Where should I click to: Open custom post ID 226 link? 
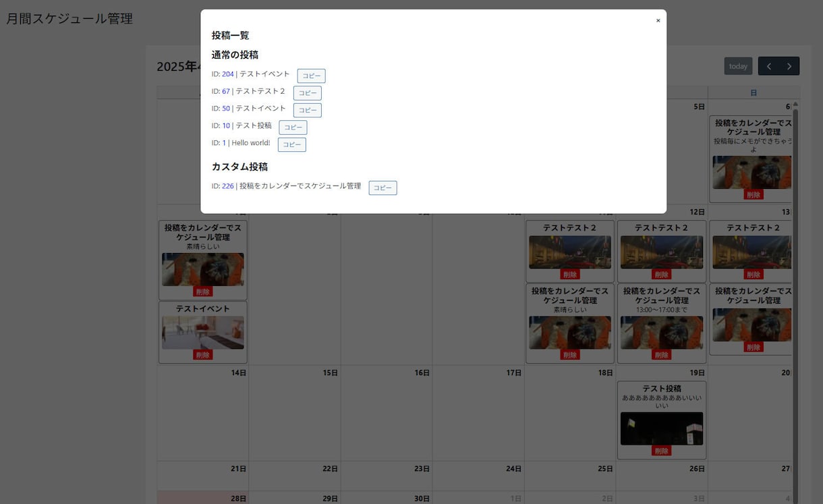227,186
